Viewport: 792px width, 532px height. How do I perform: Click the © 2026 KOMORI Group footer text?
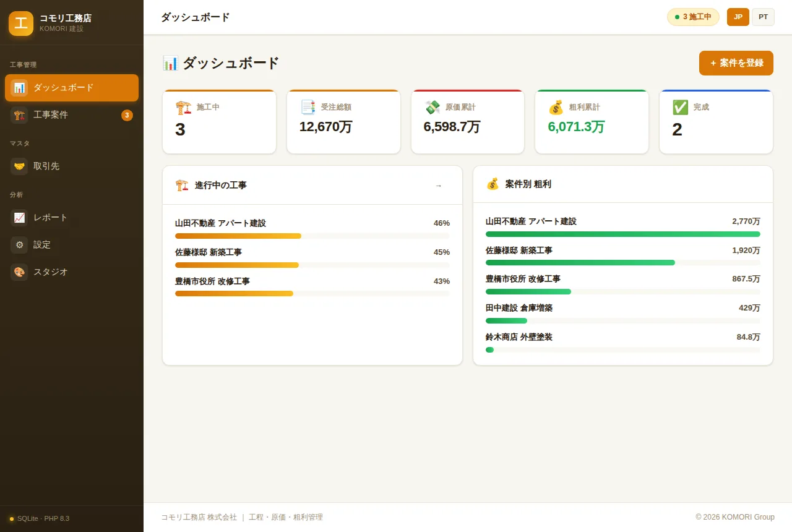tap(735, 517)
